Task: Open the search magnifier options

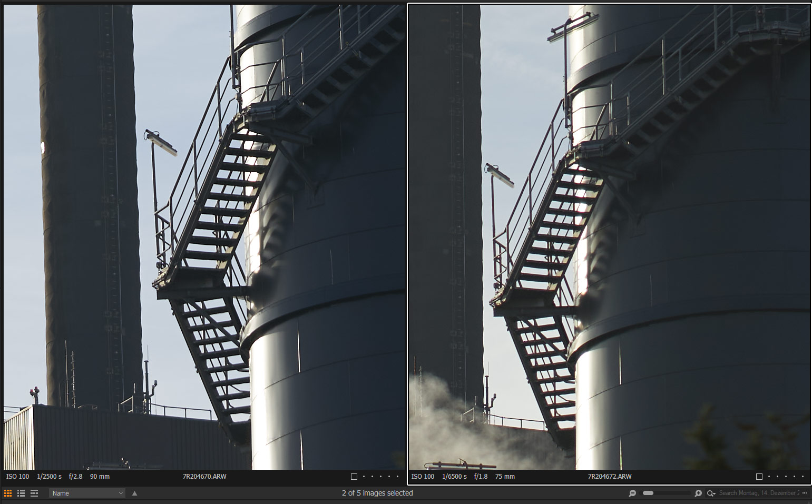Action: tap(711, 493)
